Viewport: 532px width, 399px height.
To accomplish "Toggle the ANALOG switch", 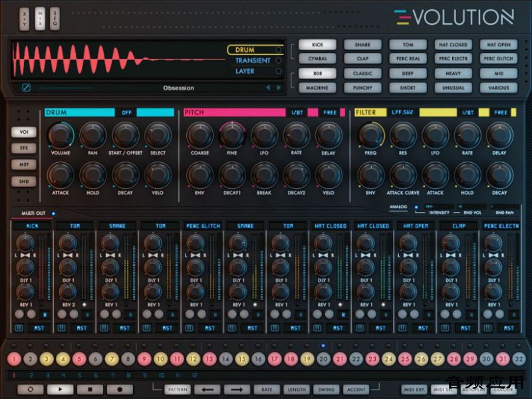I will click(416, 207).
